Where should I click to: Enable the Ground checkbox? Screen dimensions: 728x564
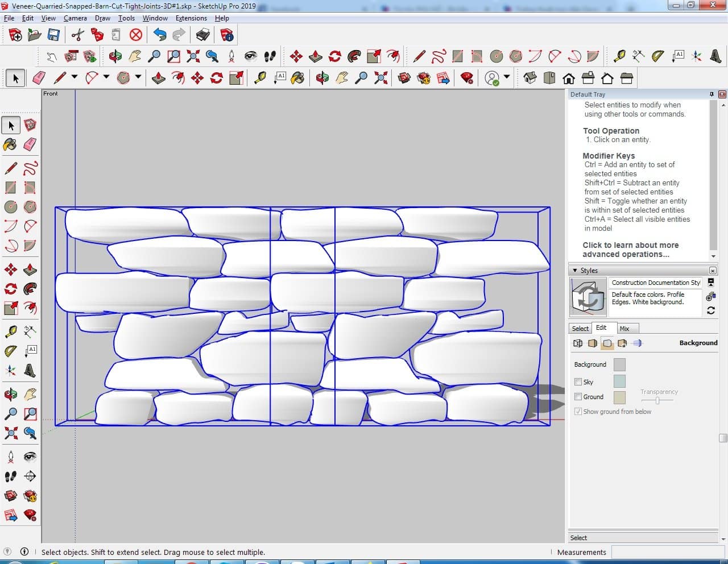click(578, 397)
